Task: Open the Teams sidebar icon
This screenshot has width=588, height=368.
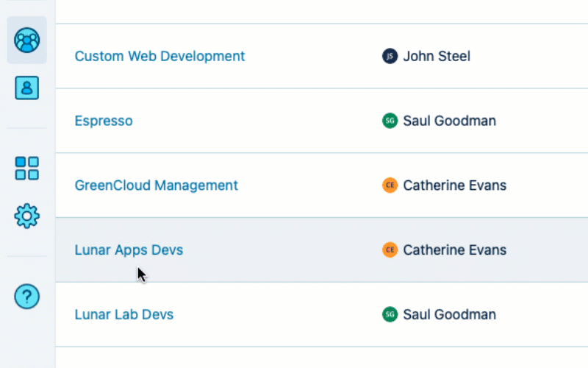Action: pos(27,40)
